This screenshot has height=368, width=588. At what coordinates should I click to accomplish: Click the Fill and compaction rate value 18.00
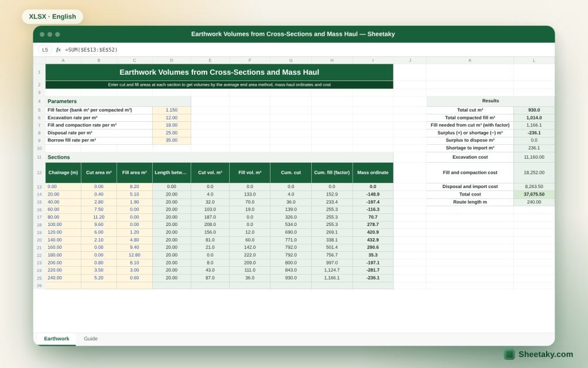coord(171,125)
